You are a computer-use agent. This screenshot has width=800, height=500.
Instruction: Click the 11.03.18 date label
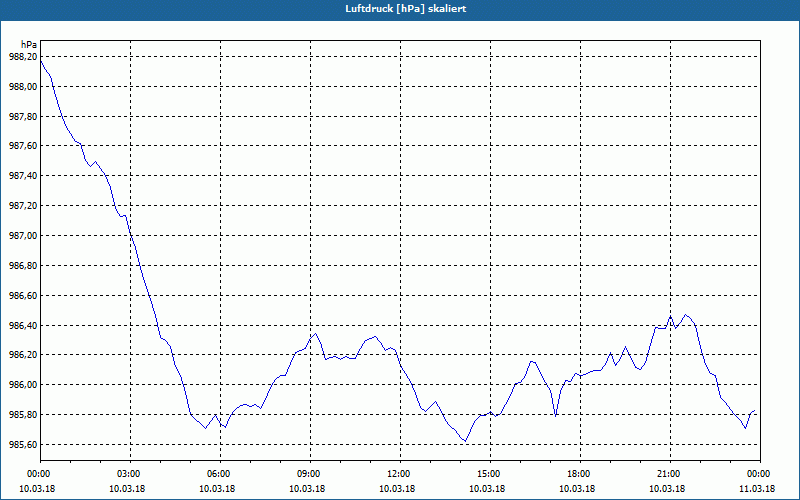point(757,489)
